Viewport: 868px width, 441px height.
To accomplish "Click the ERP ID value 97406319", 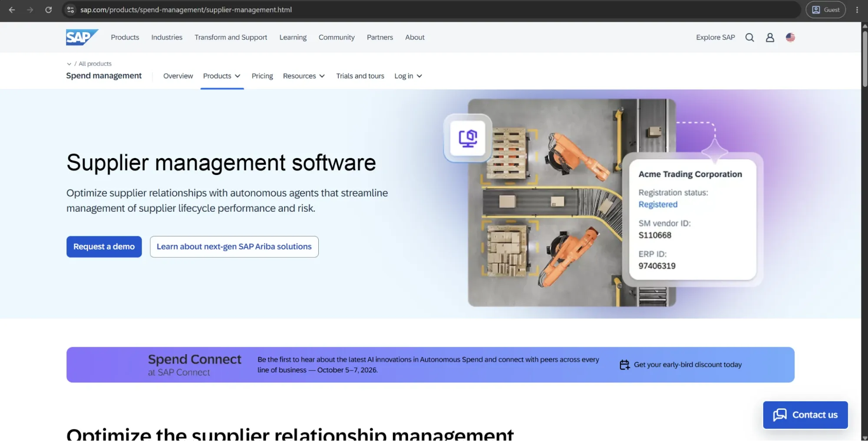I will (657, 266).
